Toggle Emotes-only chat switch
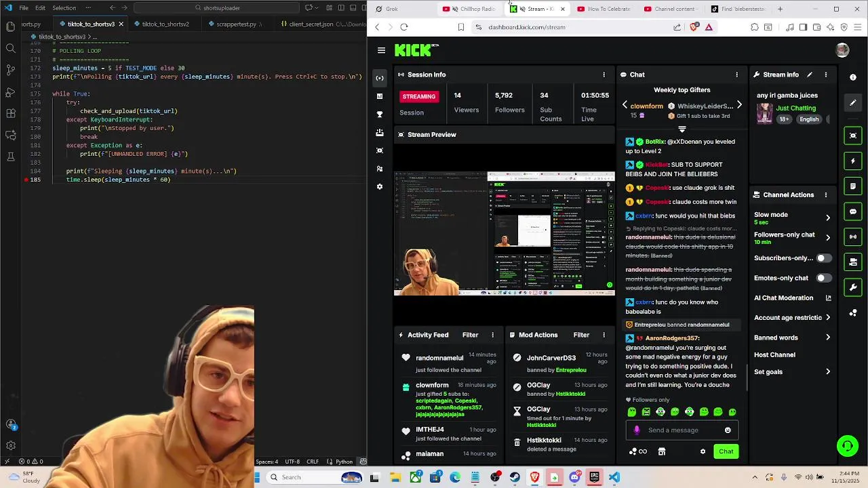This screenshot has height=488, width=868. click(x=823, y=278)
